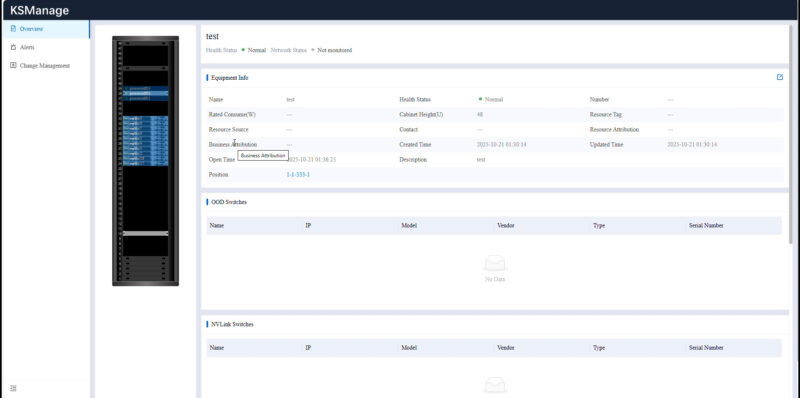Click the Type column in OOD Switches table
This screenshot has width=800, height=398.
pyautogui.click(x=599, y=226)
